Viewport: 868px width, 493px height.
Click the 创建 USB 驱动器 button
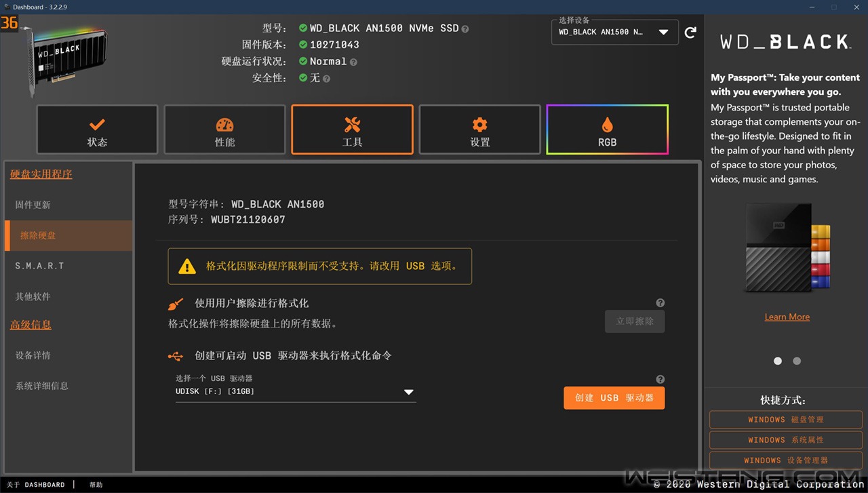614,398
